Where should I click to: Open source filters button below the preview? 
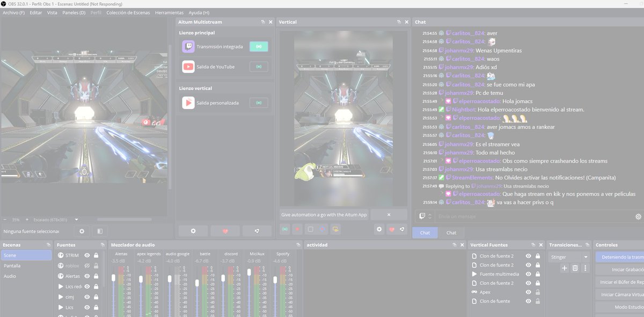click(x=100, y=231)
